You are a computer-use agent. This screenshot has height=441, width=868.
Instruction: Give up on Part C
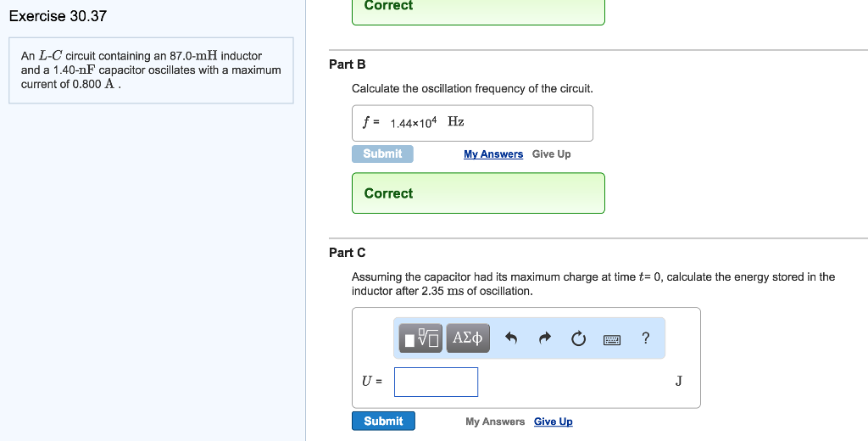point(553,421)
